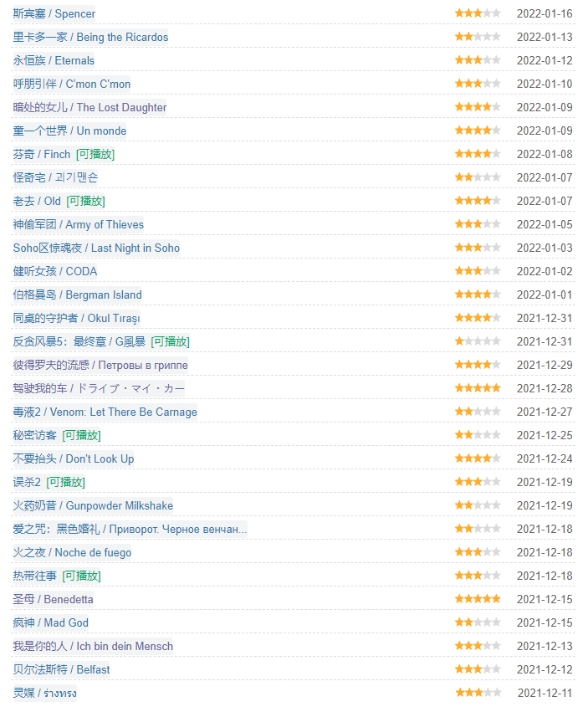Click the date 2021-12-13
Screen dimensions: 588x712
545,647
